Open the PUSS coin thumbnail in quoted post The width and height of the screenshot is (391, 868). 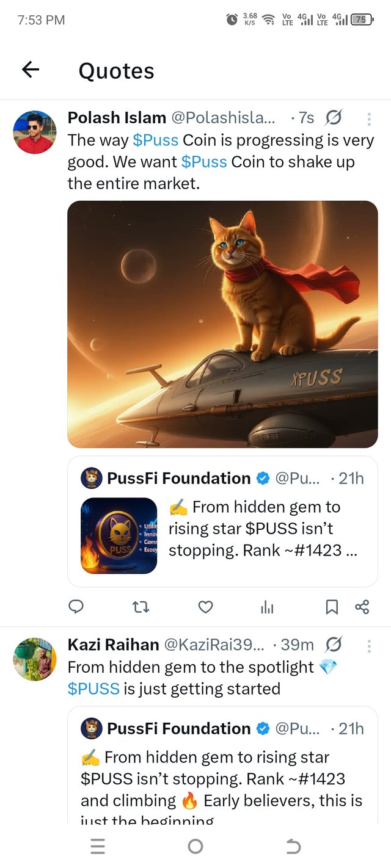119,536
